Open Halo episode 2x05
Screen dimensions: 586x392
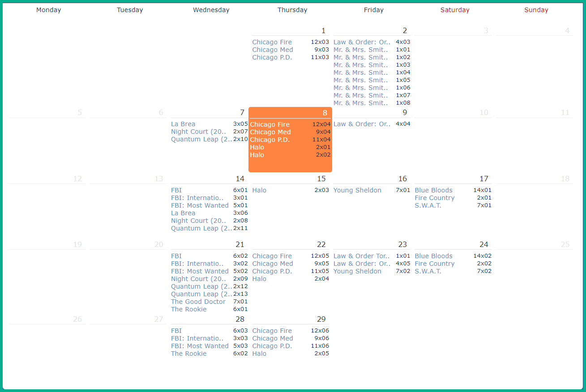tap(259, 354)
